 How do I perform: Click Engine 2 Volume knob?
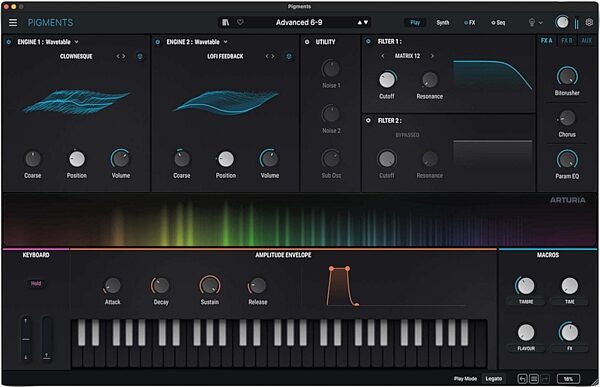point(270,159)
